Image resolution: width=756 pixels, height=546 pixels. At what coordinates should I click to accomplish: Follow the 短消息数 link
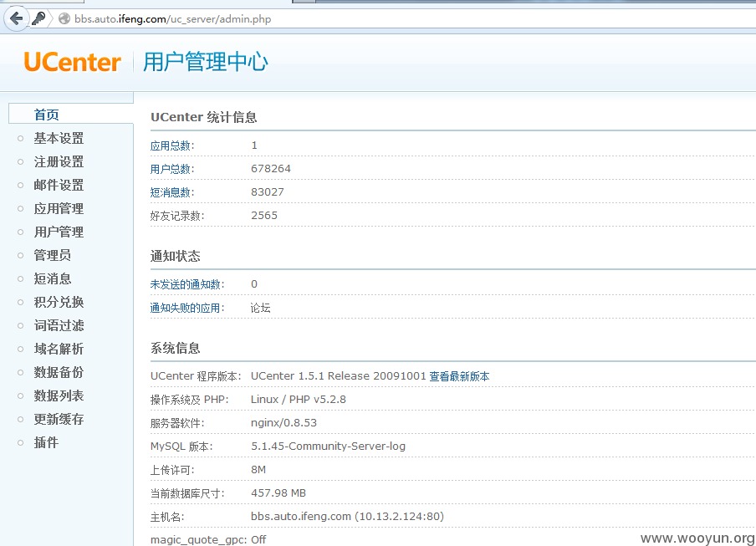(171, 192)
